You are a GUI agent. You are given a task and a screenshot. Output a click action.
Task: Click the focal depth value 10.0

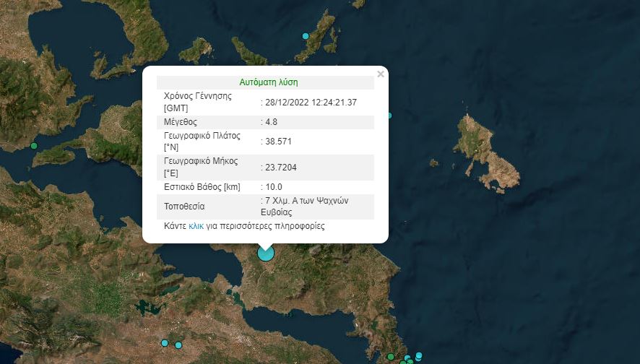(x=274, y=187)
